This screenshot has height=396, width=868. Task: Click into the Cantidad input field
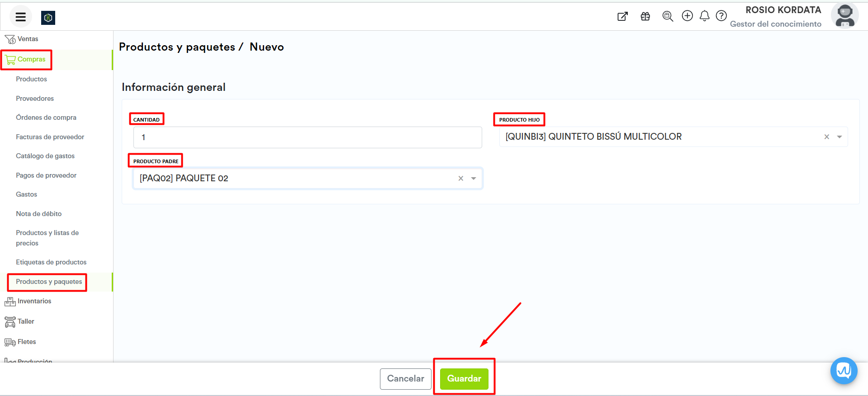click(308, 137)
